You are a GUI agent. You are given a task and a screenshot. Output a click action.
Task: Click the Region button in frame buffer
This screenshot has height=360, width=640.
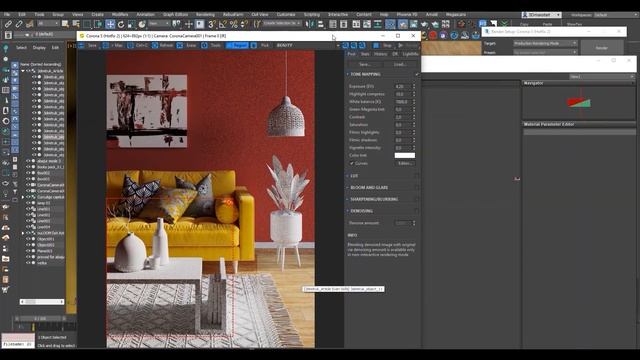pos(237,45)
